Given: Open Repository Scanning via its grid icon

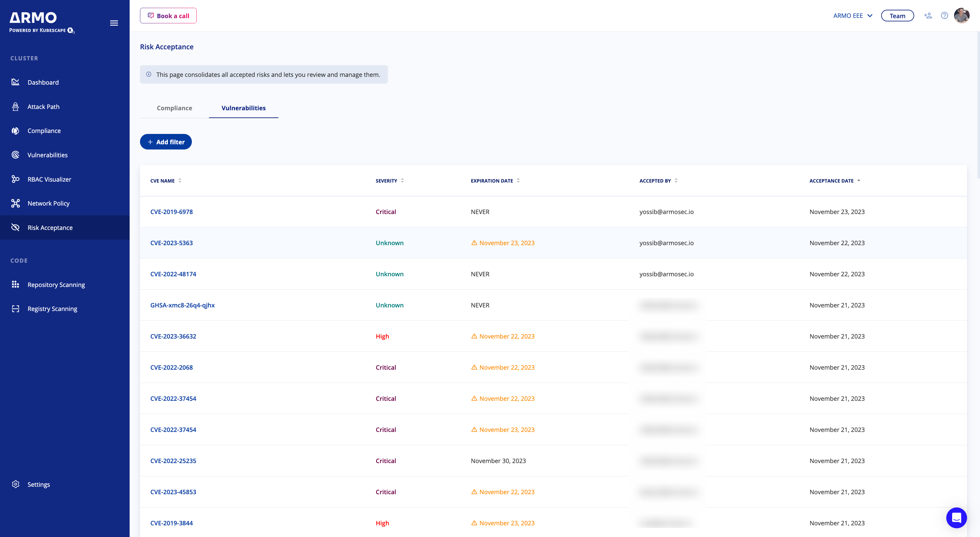Looking at the screenshot, I should [x=15, y=284].
